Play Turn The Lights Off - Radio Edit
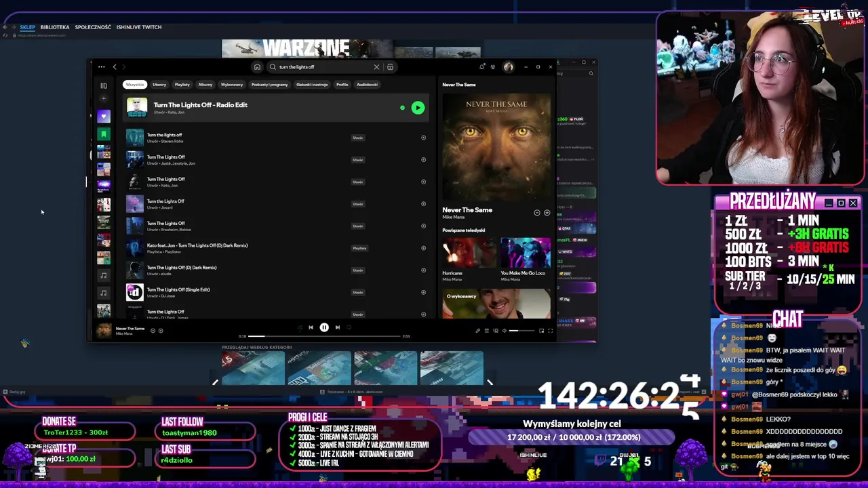Image resolution: width=868 pixels, height=488 pixels. pos(418,108)
